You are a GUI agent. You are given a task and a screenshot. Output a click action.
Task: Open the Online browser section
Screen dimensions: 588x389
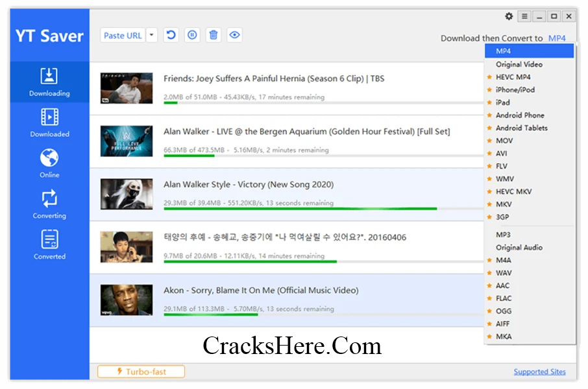(x=49, y=164)
